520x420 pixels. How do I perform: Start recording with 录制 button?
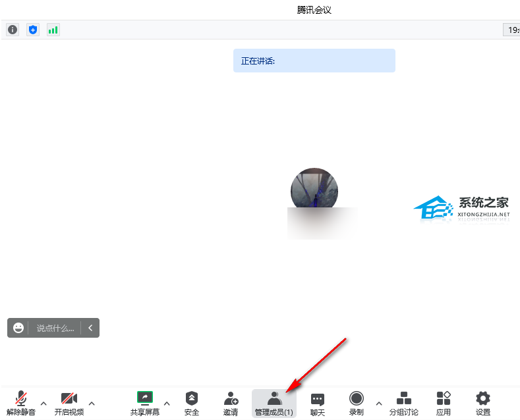[x=357, y=403]
